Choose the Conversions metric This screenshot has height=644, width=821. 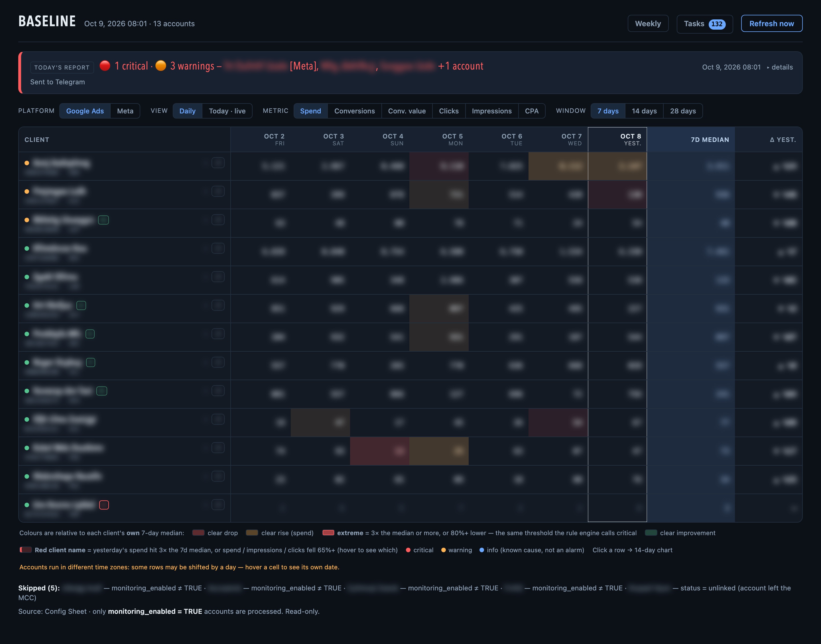pyautogui.click(x=355, y=111)
